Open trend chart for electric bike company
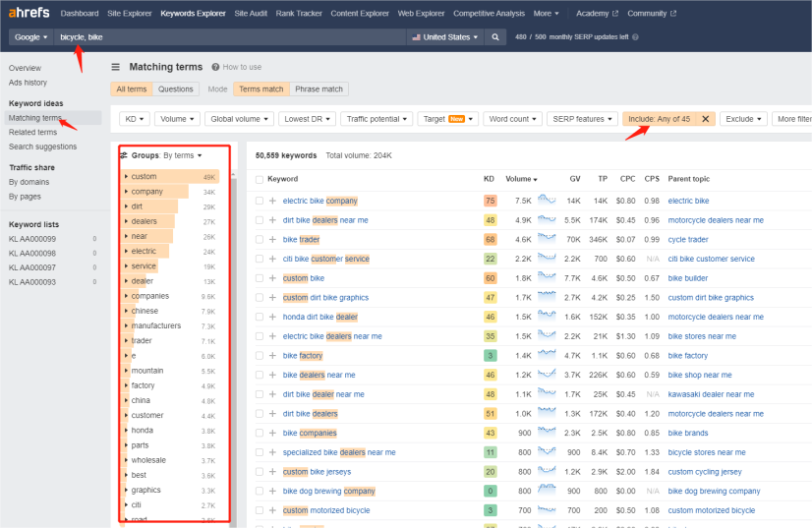Image resolution: width=812 pixels, height=528 pixels. coord(547,200)
